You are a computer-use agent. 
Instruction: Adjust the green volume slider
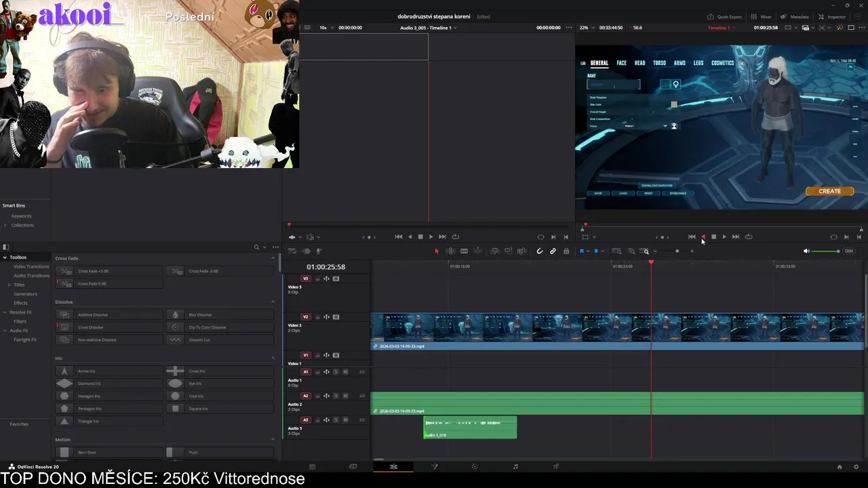click(x=825, y=251)
